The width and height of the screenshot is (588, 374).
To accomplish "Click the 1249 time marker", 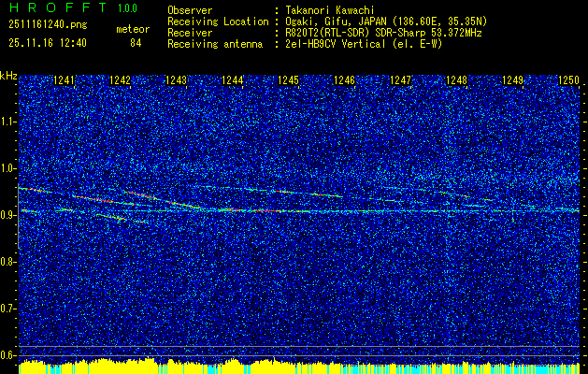I will point(512,80).
